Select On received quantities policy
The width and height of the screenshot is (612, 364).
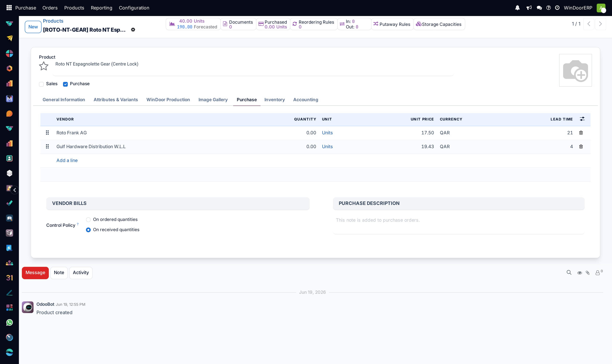[88, 230]
